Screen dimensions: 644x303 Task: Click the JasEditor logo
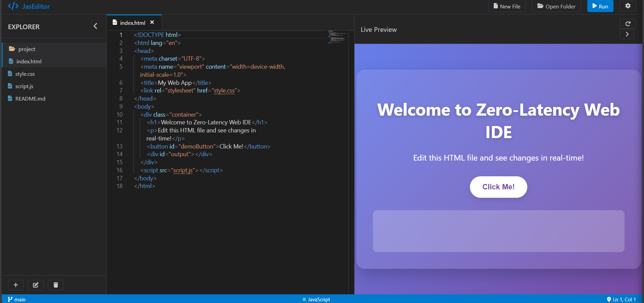[x=29, y=6]
